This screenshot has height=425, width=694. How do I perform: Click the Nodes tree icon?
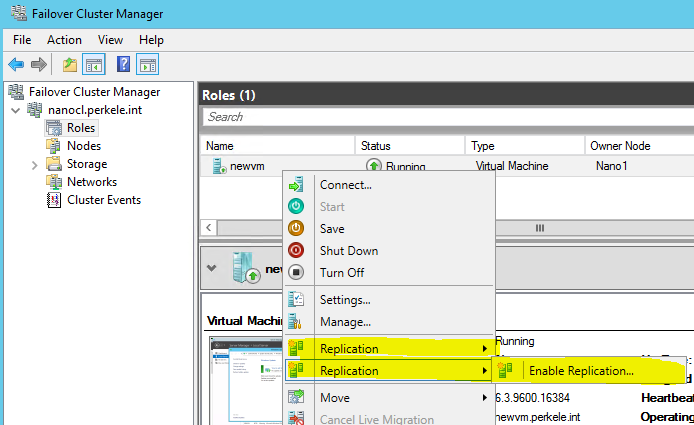[x=54, y=146]
